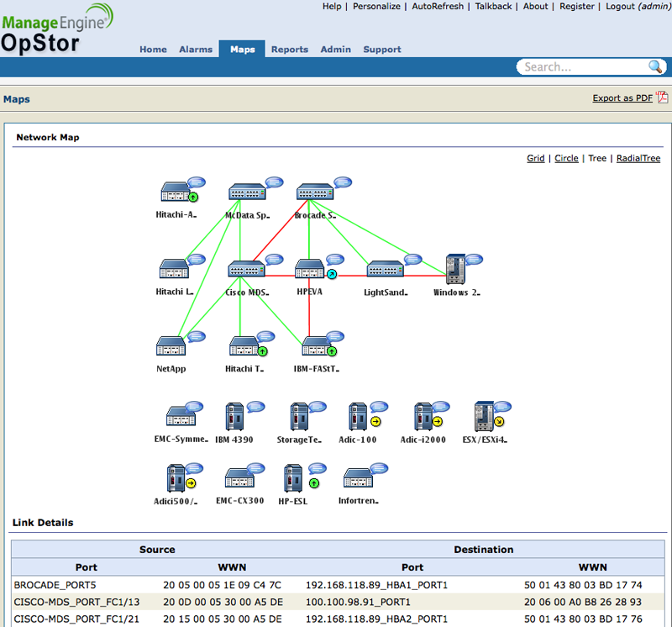Click the Tree layout label
The height and width of the screenshot is (627, 672).
597,158
